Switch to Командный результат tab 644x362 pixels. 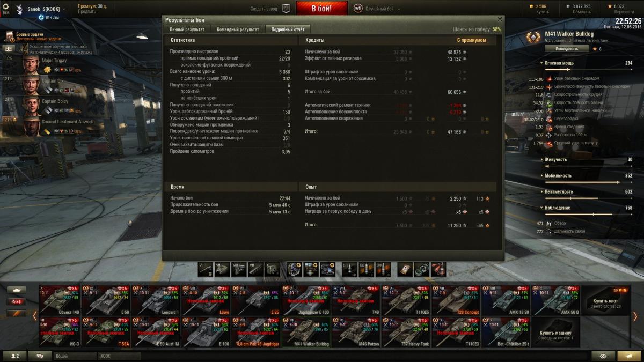[x=238, y=29]
